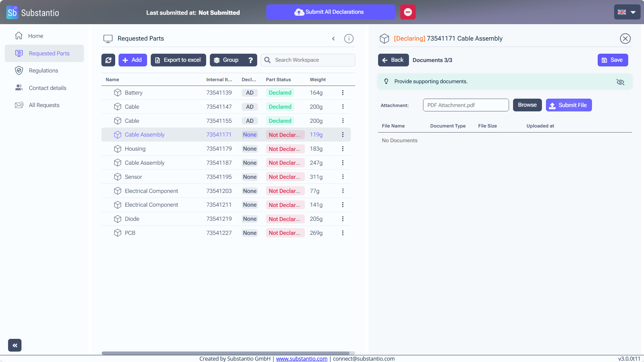This screenshot has height=362, width=644.
Task: Open the info icon beside Requested Parts
Action: tap(349, 39)
